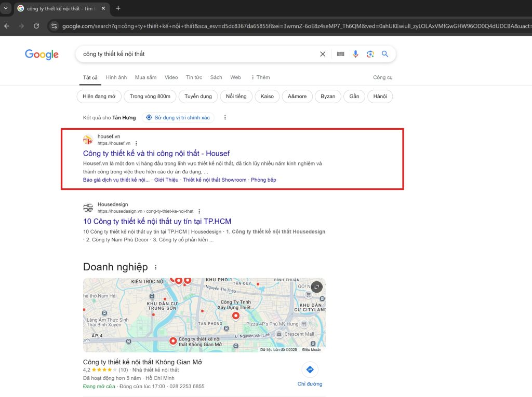Open Thiết kế nội thất Showroom sitelink

[215, 180]
